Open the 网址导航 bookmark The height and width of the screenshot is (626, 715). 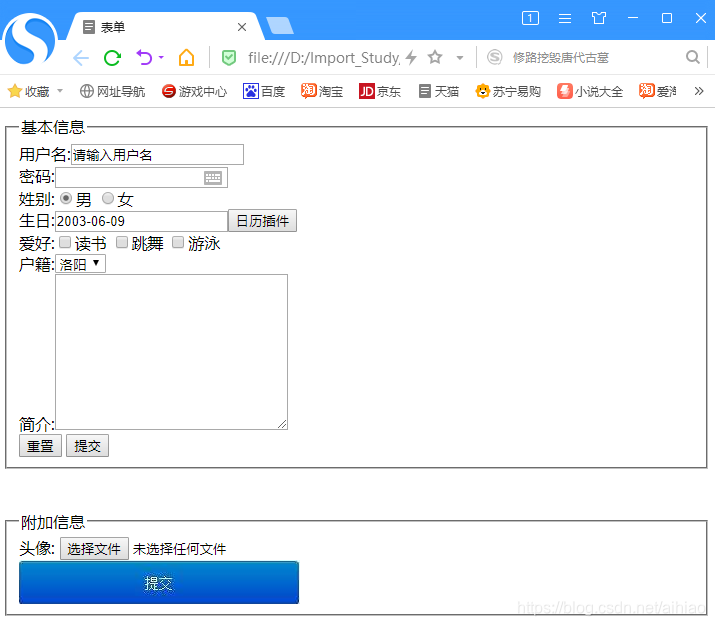click(x=113, y=92)
